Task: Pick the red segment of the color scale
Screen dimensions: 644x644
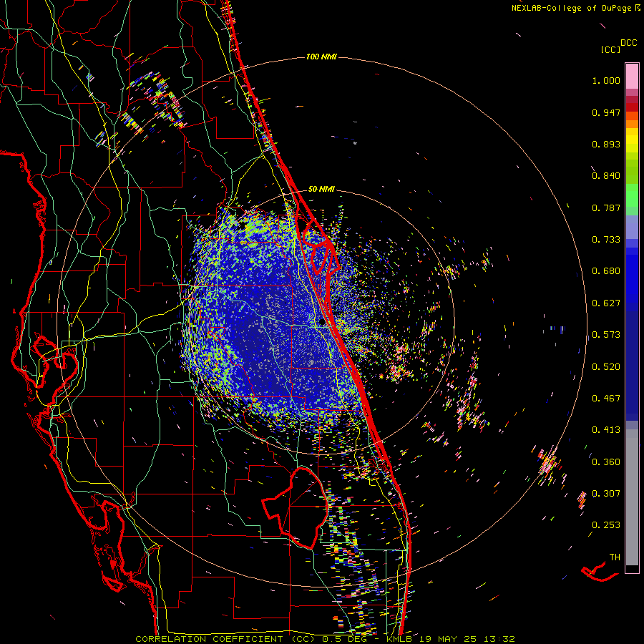Action: (x=632, y=107)
